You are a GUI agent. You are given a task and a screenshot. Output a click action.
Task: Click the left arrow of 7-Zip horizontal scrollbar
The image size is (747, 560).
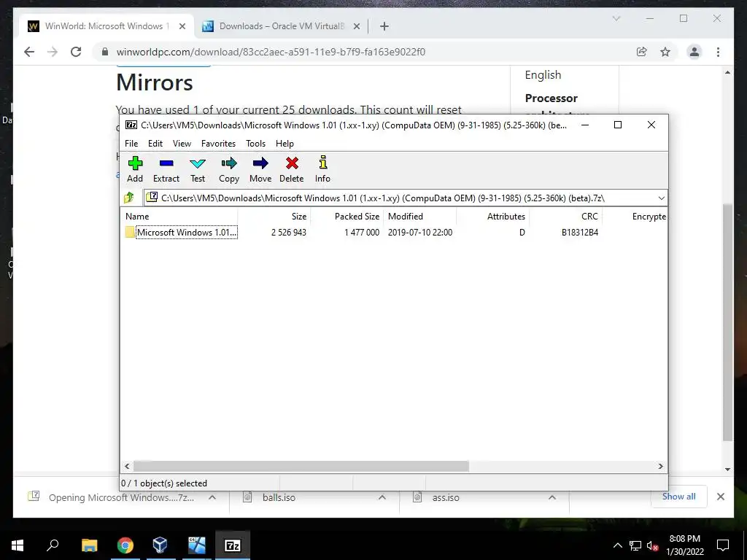[127, 466]
